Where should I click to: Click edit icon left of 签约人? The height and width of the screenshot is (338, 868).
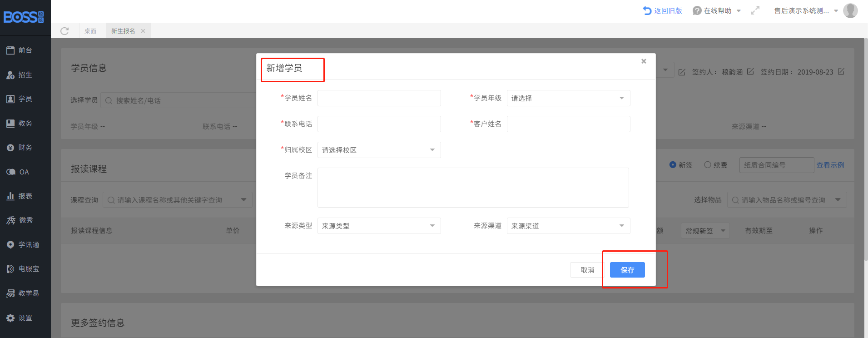[x=682, y=72]
